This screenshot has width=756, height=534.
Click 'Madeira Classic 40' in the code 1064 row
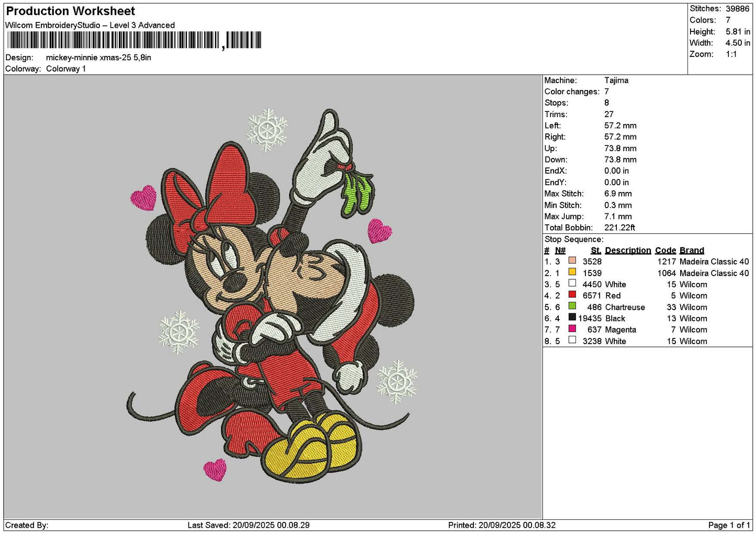tap(714, 273)
